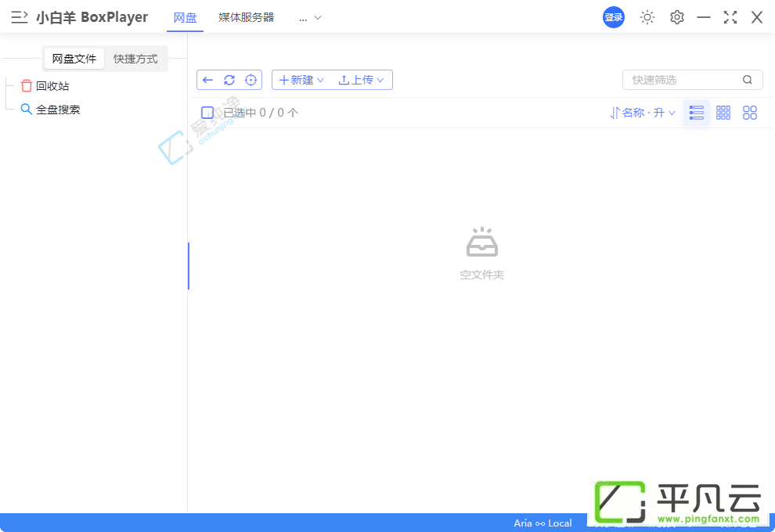Expand the more tabs dropdown
The image size is (775, 532).
point(311,18)
